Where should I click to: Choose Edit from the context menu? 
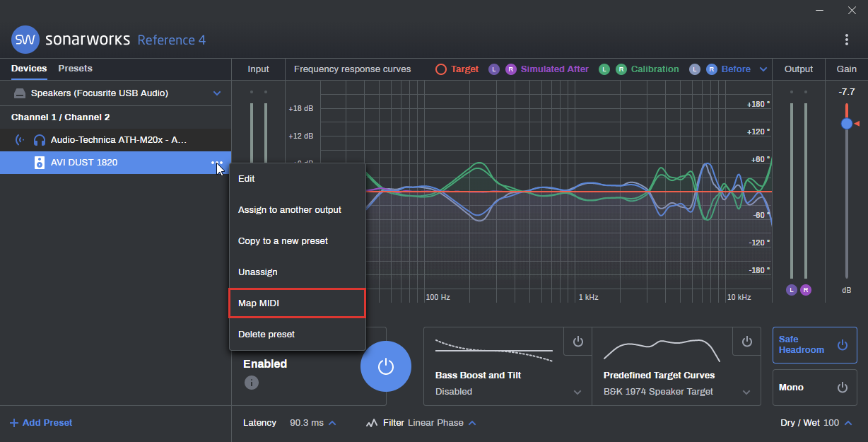[x=298, y=179]
